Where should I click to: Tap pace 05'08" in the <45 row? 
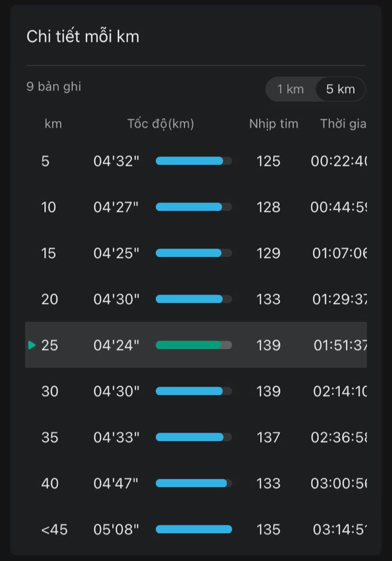[x=116, y=530]
